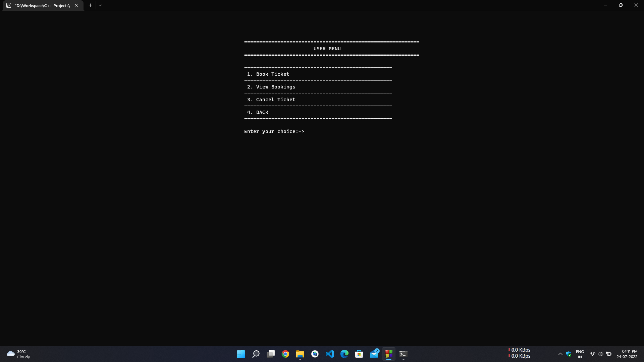The width and height of the screenshot is (644, 362).
Task: Open the 30°C Cloudy weather widget
Action: (18, 354)
